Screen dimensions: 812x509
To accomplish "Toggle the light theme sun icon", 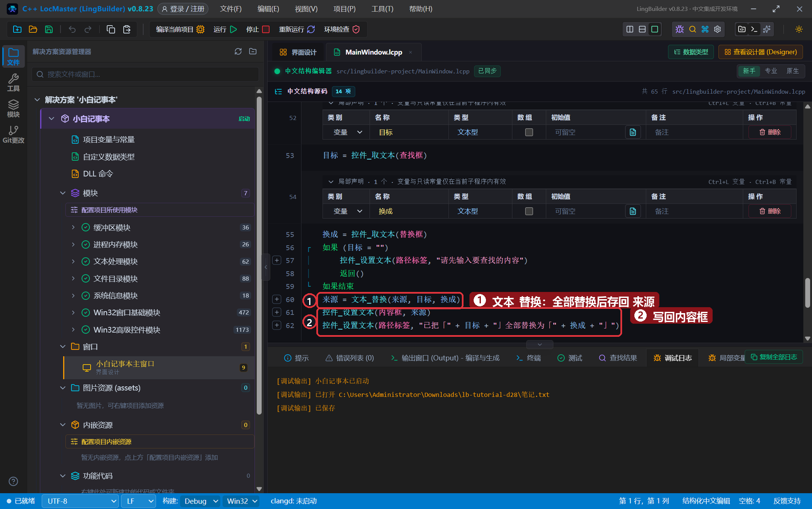I will pyautogui.click(x=798, y=29).
